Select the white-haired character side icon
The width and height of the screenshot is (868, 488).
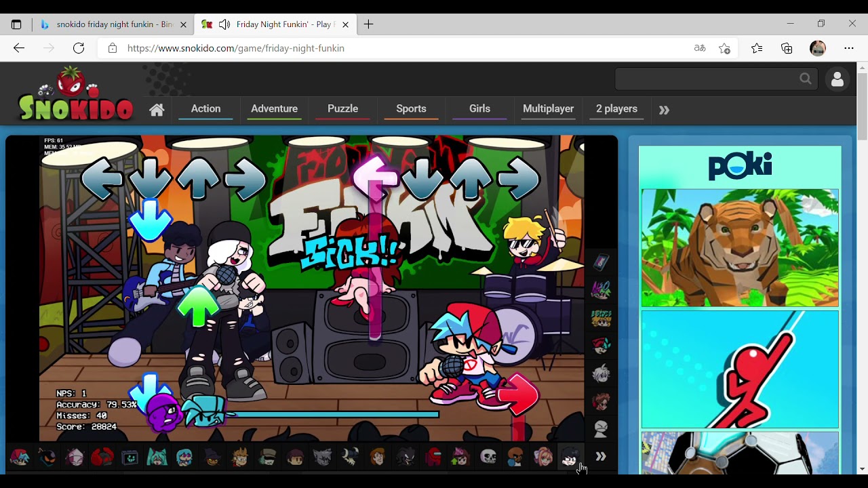point(601,373)
